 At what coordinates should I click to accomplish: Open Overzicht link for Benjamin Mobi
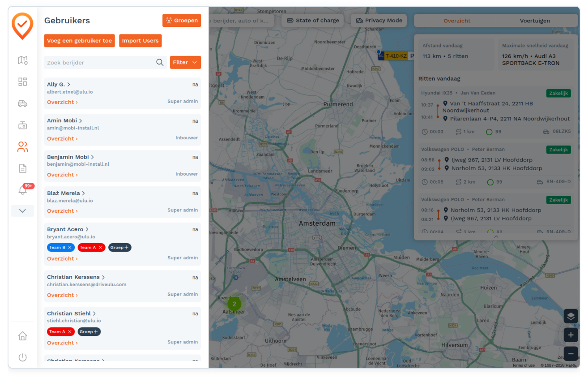point(62,175)
